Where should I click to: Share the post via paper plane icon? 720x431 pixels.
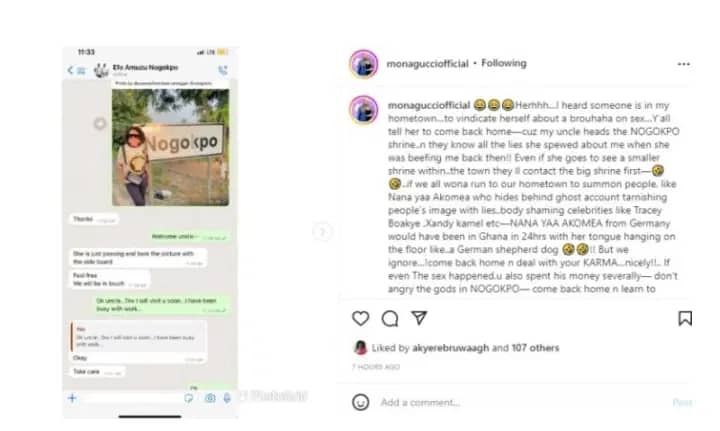[x=419, y=318]
